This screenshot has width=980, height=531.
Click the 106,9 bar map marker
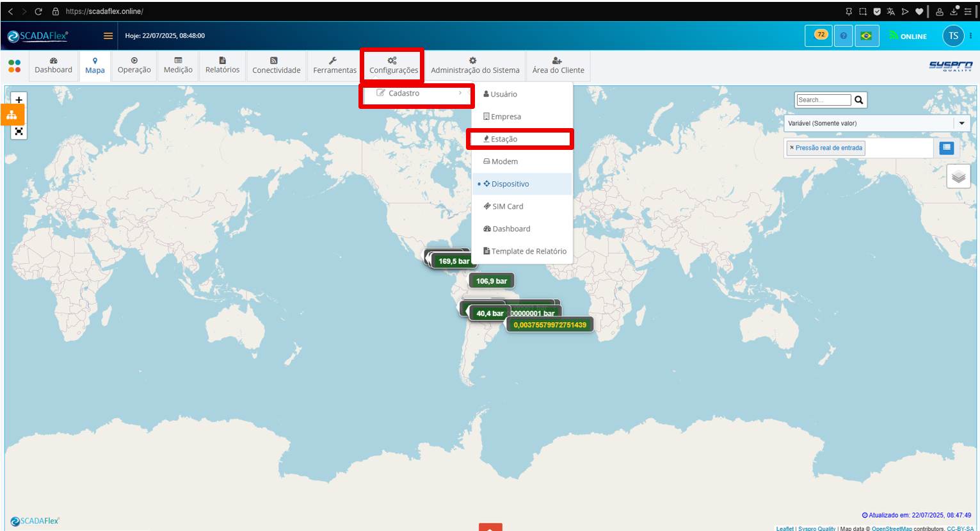pos(492,281)
